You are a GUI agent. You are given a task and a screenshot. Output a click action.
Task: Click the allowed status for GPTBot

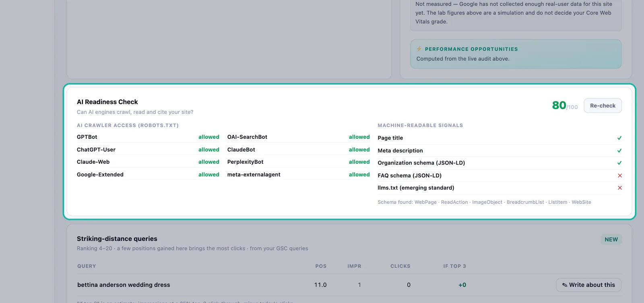[209, 137]
